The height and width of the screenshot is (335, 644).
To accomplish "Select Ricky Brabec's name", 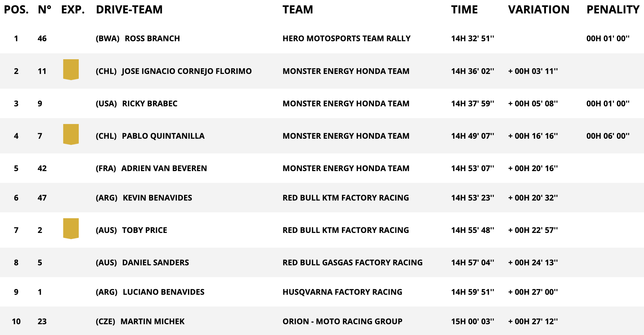I will pos(149,104).
